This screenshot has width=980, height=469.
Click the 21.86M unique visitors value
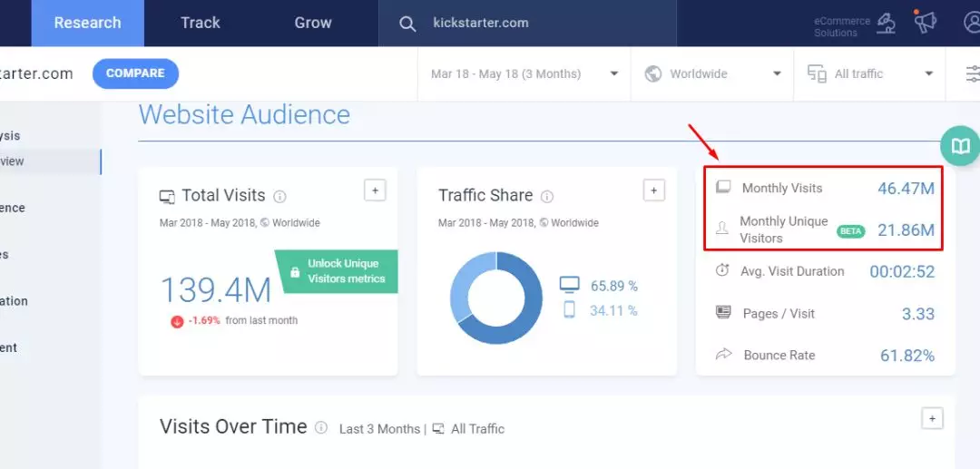click(x=906, y=230)
